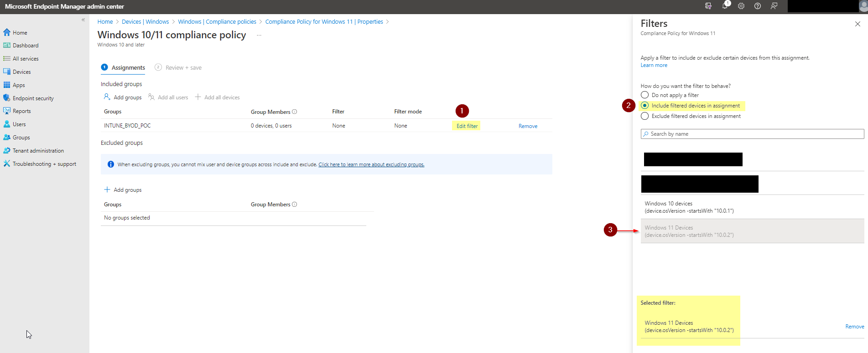
Task: Click info icon next to excluded Group Members
Action: click(x=295, y=204)
